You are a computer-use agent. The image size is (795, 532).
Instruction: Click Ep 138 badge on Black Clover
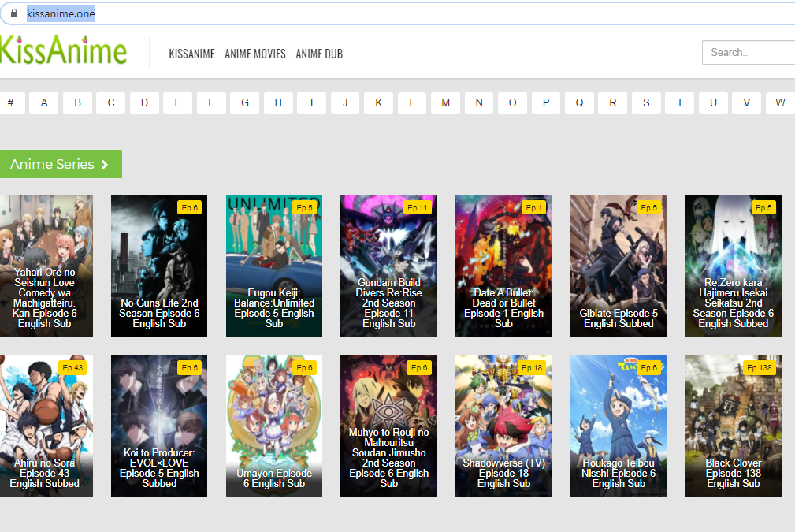pos(760,368)
